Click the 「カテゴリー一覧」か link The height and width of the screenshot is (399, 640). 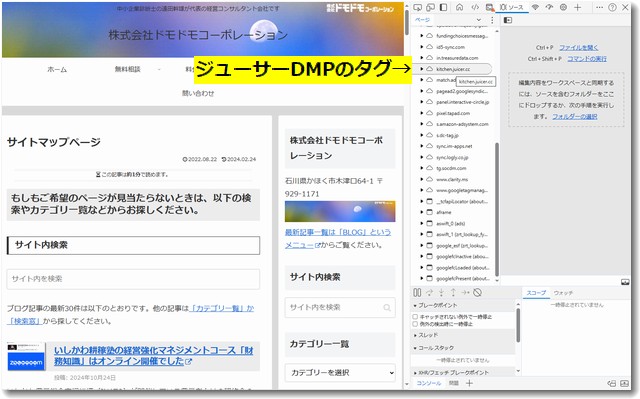pyautogui.click(x=222, y=308)
